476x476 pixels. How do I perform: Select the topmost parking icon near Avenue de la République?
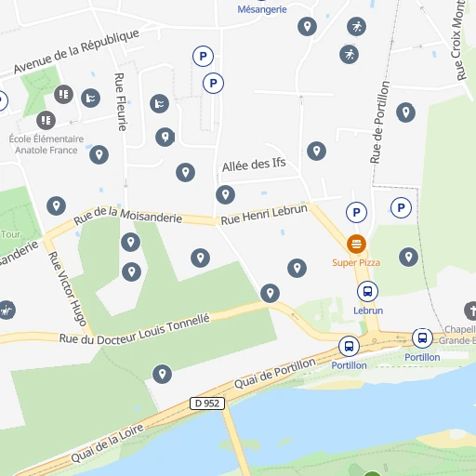[x=203, y=56]
